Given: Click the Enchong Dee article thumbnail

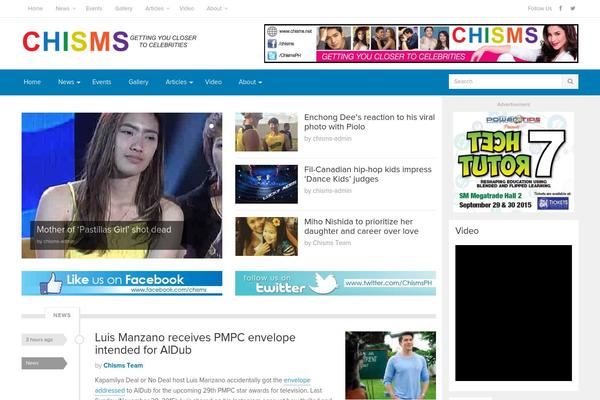Looking at the screenshot, I should coord(266,132).
